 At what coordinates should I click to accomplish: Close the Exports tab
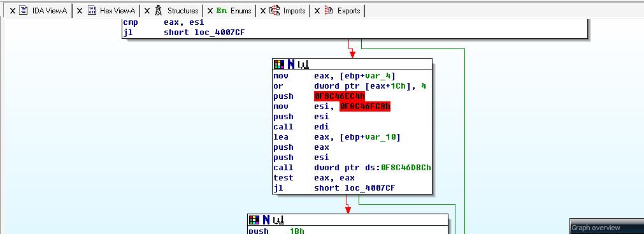pyautogui.click(x=317, y=11)
